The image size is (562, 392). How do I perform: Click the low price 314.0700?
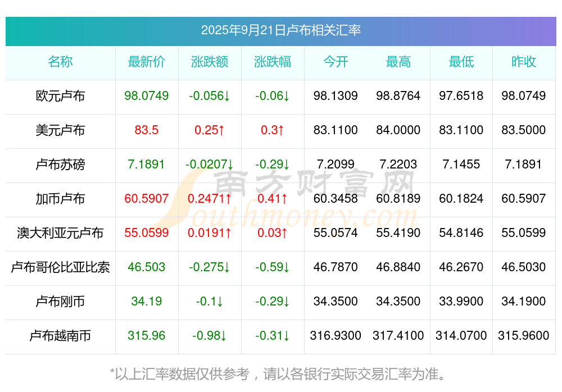point(461,335)
